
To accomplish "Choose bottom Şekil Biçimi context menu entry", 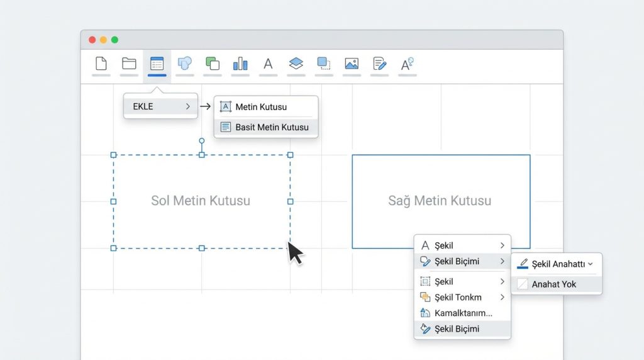I will (x=462, y=329).
